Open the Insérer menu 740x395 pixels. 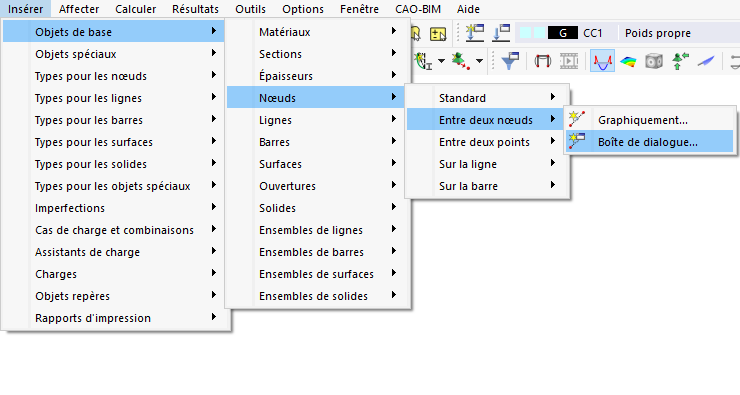pos(25,9)
